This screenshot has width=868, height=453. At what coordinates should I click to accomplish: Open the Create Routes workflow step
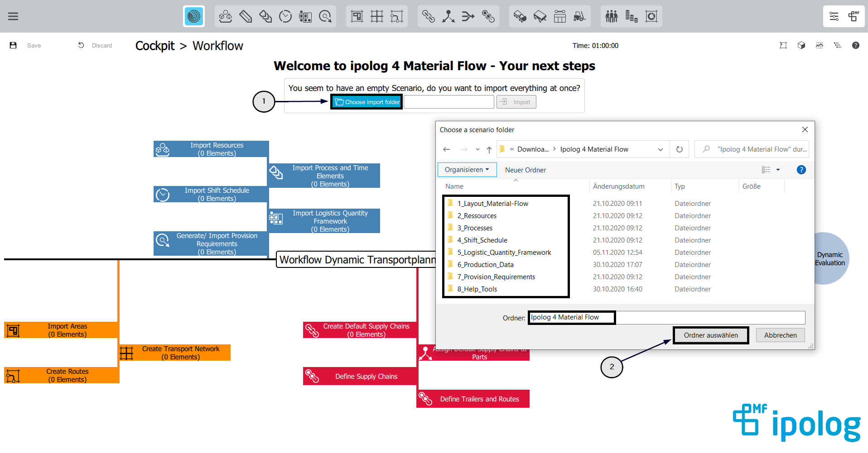coord(62,375)
